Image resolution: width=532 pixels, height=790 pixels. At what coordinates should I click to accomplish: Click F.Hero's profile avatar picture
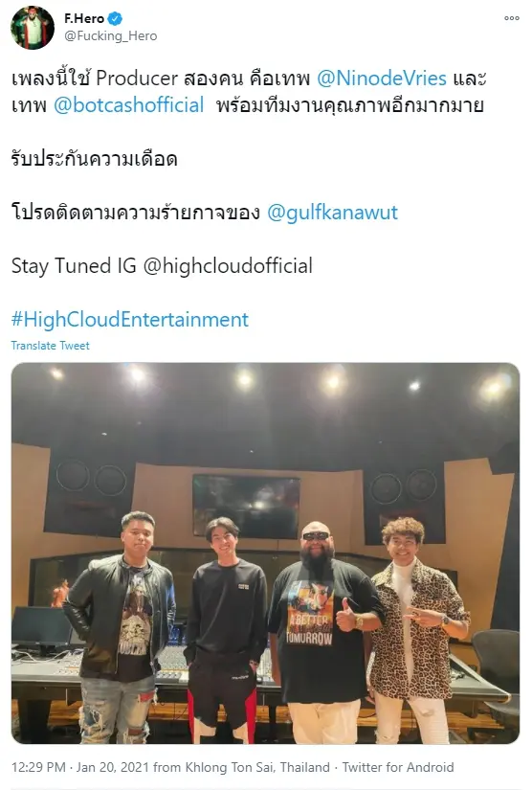(33, 28)
